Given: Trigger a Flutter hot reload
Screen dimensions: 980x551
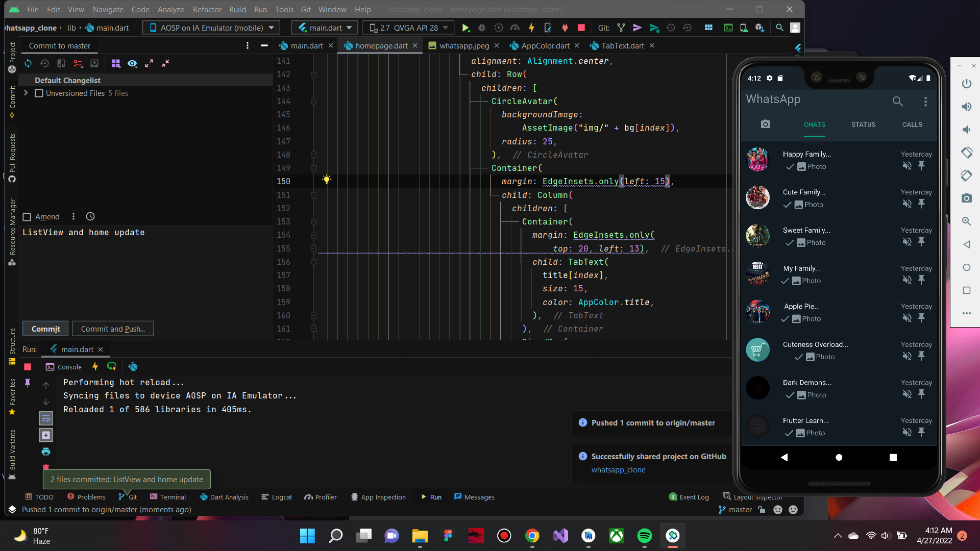Looking at the screenshot, I should click(531, 28).
